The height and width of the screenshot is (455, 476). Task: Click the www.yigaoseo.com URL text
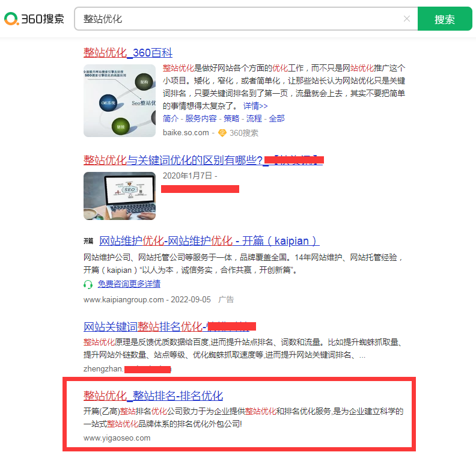117,438
